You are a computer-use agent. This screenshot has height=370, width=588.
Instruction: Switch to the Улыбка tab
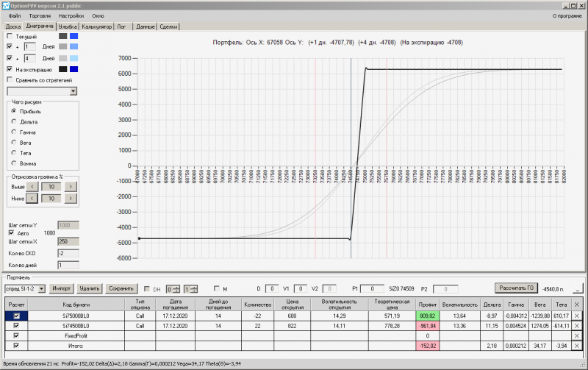(68, 26)
